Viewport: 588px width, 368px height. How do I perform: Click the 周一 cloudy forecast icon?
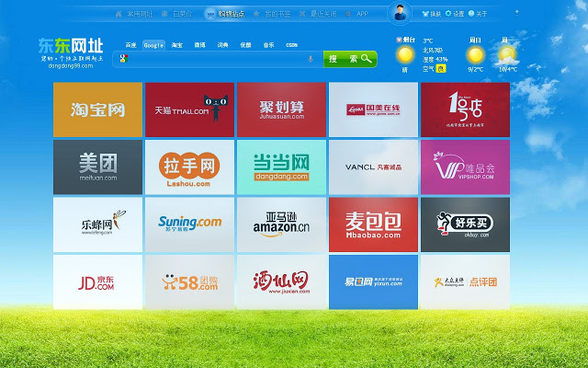click(507, 55)
